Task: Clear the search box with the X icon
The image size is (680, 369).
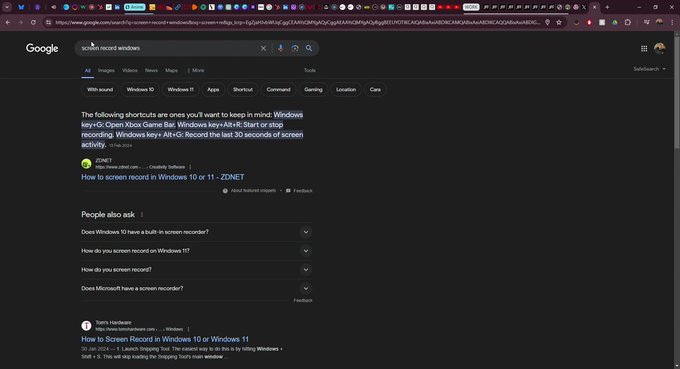Action: [263, 48]
